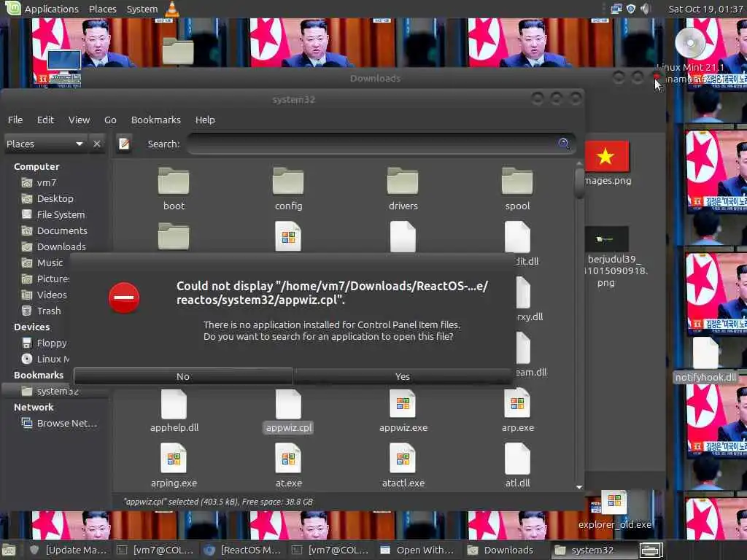Click the scroll down arrow of file list
This screenshot has width=747, height=560.
coord(579,487)
